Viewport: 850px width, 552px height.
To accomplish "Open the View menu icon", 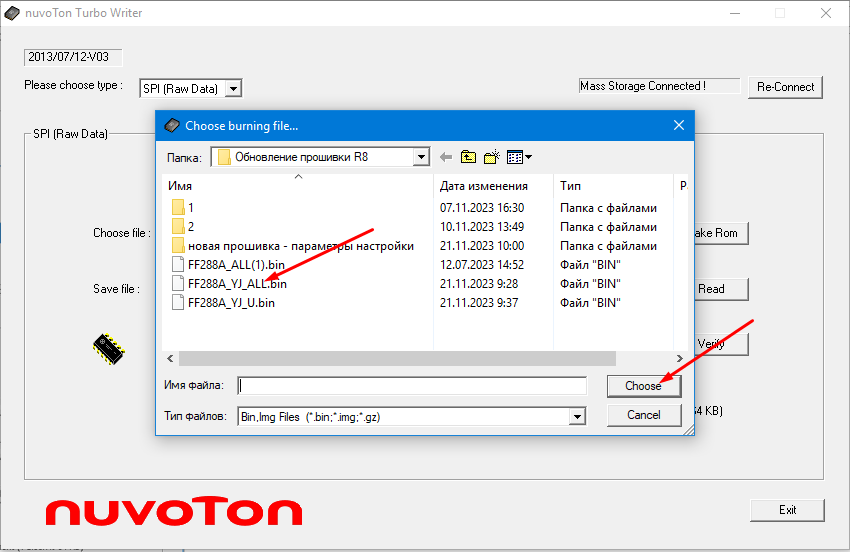I will coord(518,157).
